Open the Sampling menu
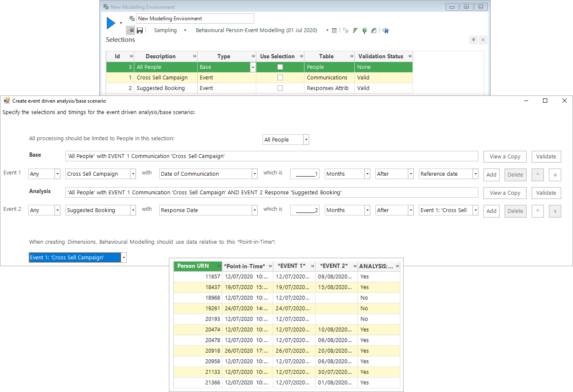The width and height of the screenshot is (573, 392). pos(170,30)
